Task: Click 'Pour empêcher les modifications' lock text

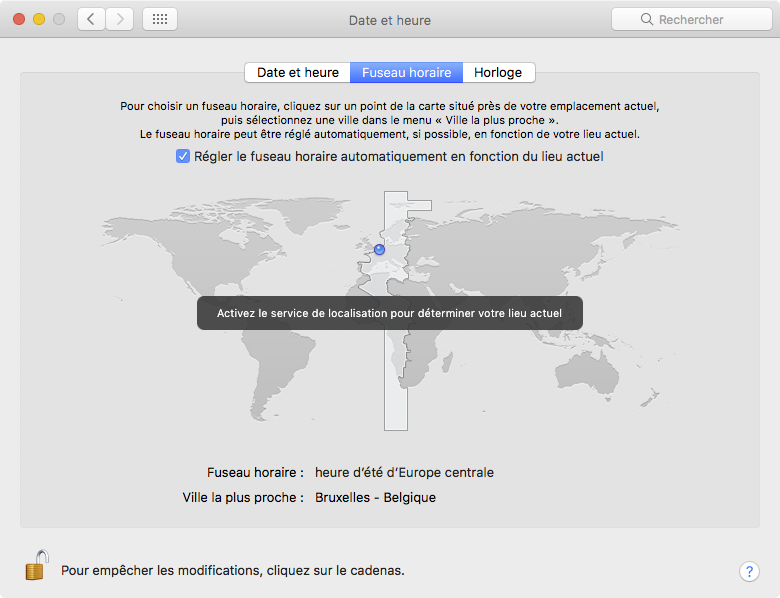Action: 233,570
